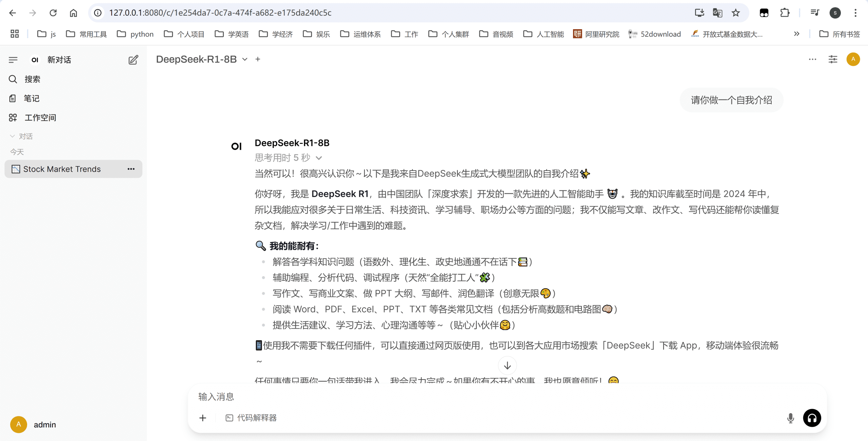The image size is (868, 441).
Task: Open the 运维体系 bookmark folder
Action: click(360, 34)
